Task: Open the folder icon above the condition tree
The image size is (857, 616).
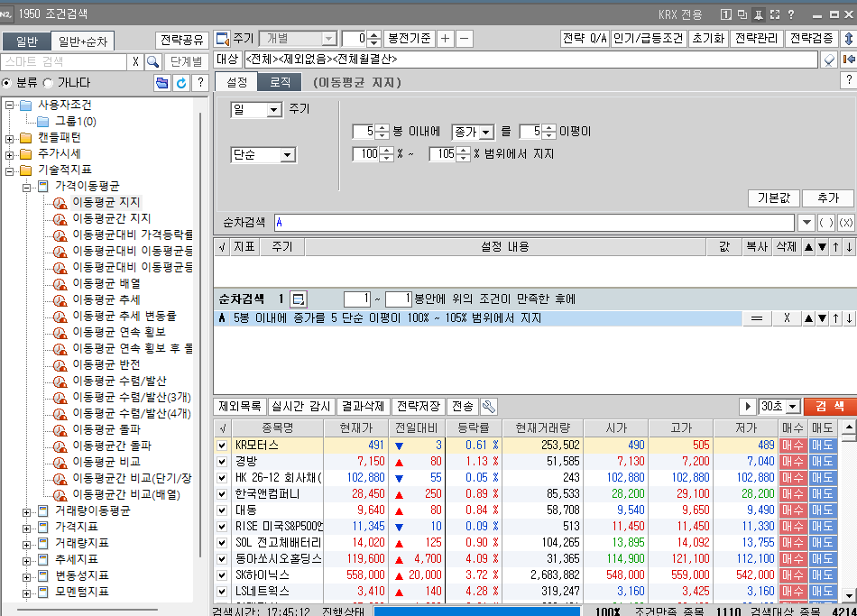Action: [x=161, y=83]
